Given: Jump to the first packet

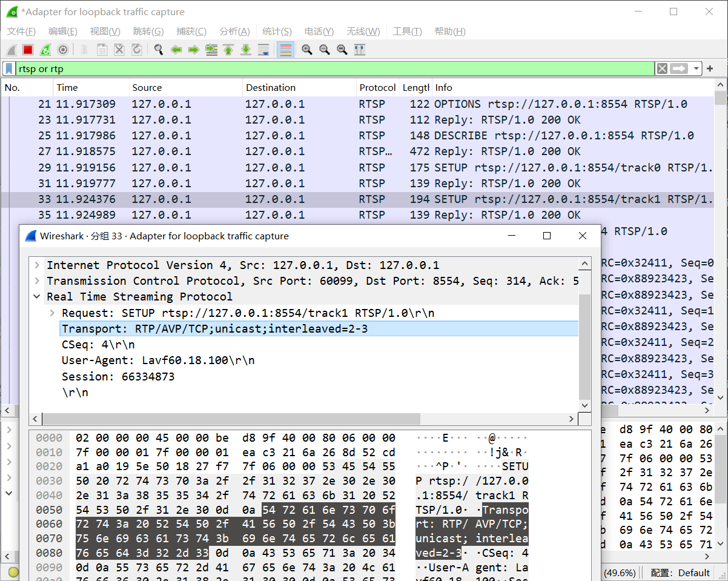Looking at the screenshot, I should pyautogui.click(x=228, y=50).
